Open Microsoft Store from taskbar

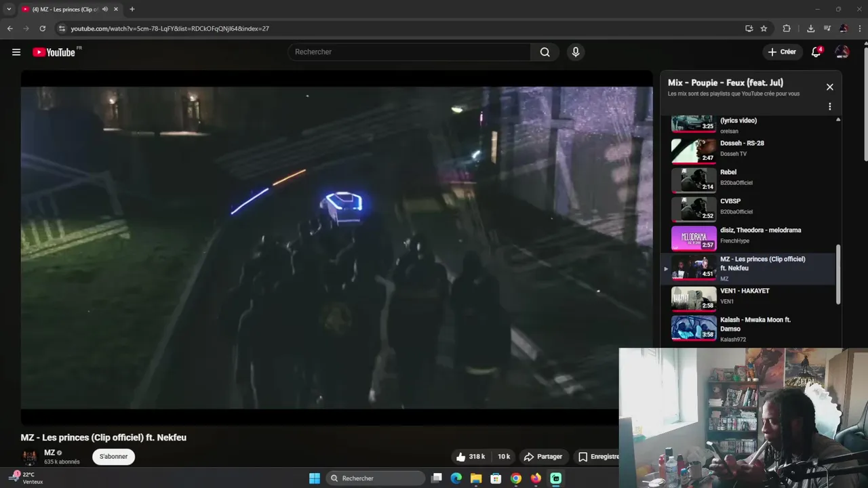tap(496, 479)
